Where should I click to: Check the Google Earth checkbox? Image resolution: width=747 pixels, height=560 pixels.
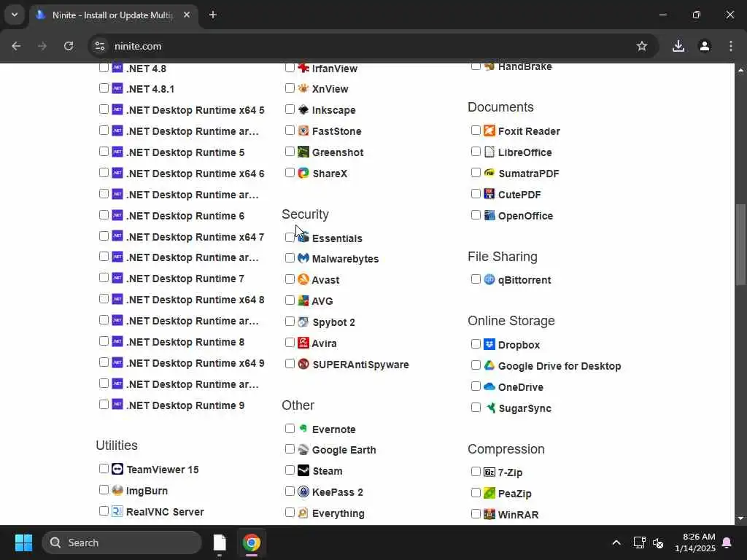pos(290,449)
